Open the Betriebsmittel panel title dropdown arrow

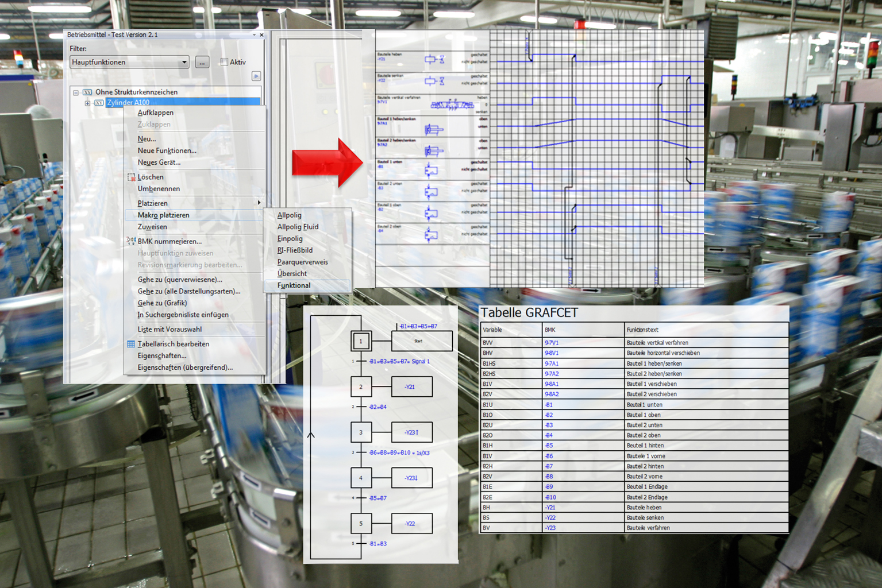(254, 35)
